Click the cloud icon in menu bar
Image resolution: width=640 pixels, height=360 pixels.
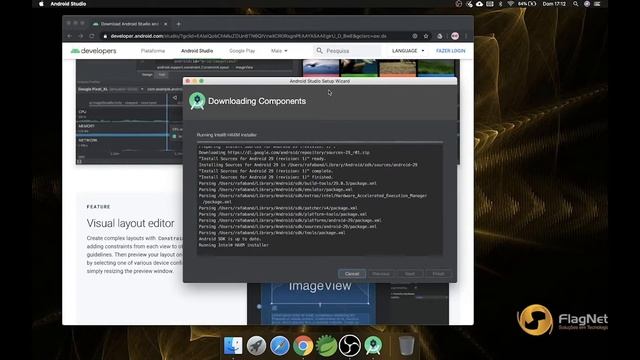coord(480,4)
